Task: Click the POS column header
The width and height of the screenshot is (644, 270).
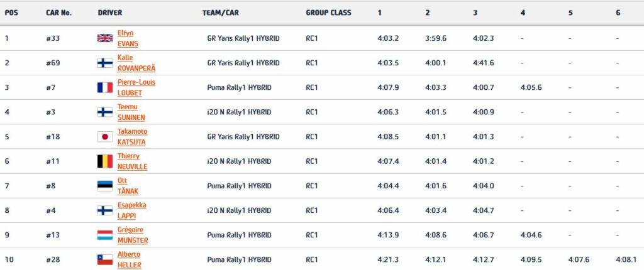Action: (x=11, y=13)
